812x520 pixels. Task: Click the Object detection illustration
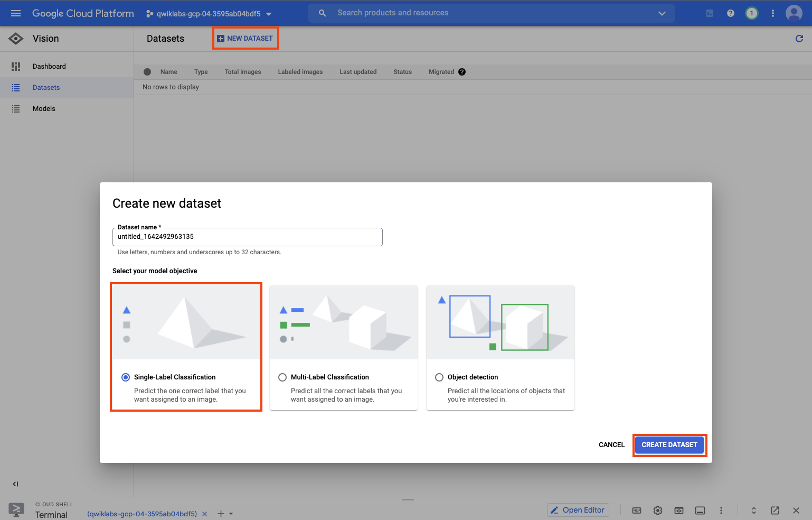pos(501,322)
